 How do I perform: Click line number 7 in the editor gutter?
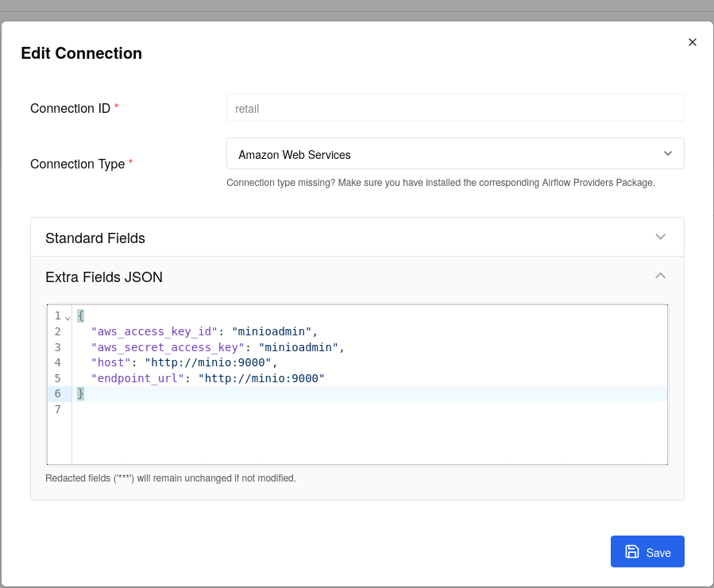tap(58, 409)
